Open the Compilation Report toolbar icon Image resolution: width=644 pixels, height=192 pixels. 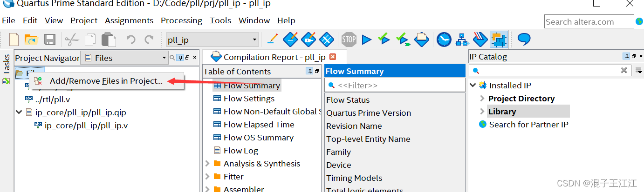point(422,39)
